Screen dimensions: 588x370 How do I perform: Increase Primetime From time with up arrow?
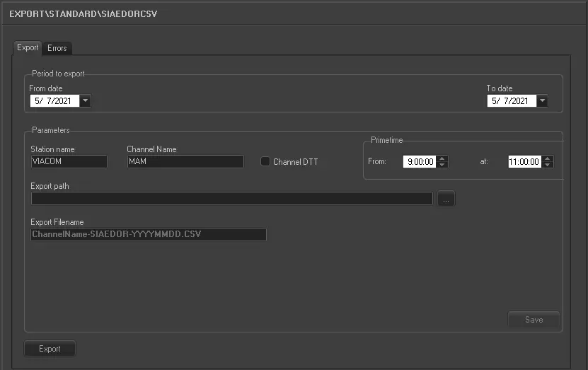tap(443, 158)
